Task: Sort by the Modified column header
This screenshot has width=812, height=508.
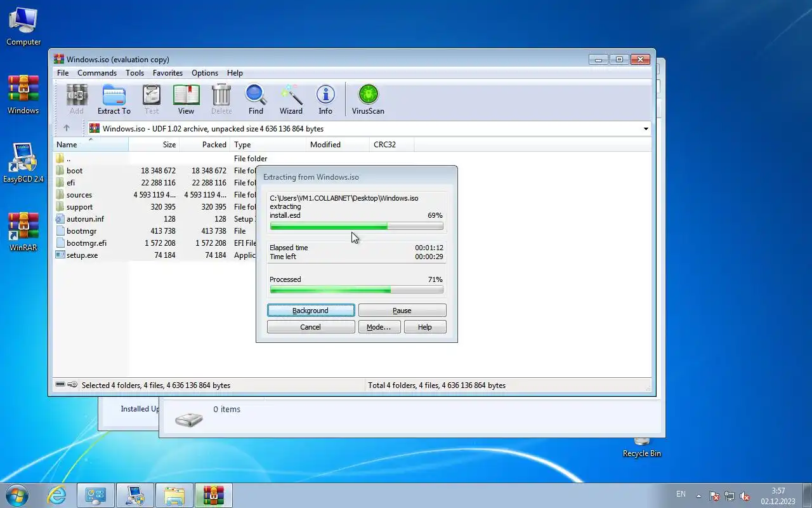Action: click(338, 145)
